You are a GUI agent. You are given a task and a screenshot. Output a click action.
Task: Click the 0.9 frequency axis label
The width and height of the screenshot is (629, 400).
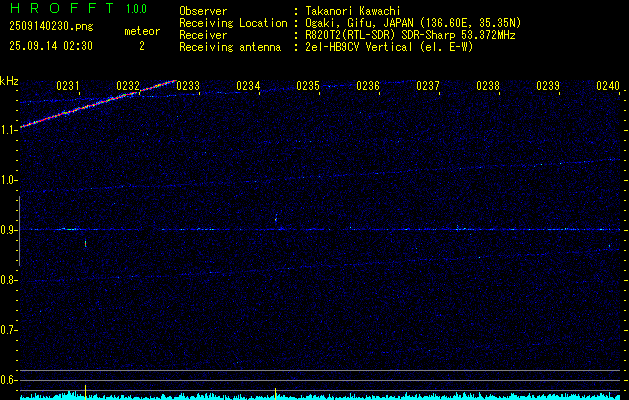tap(8, 230)
